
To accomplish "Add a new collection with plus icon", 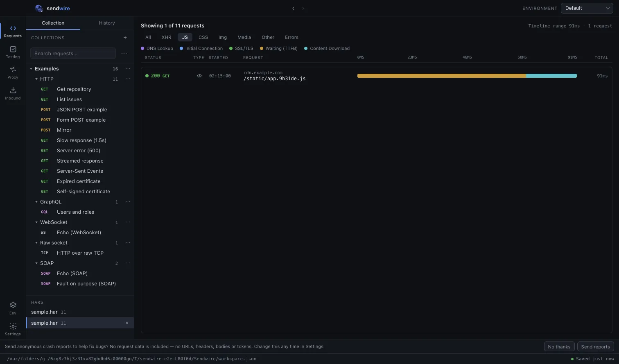I will (125, 38).
